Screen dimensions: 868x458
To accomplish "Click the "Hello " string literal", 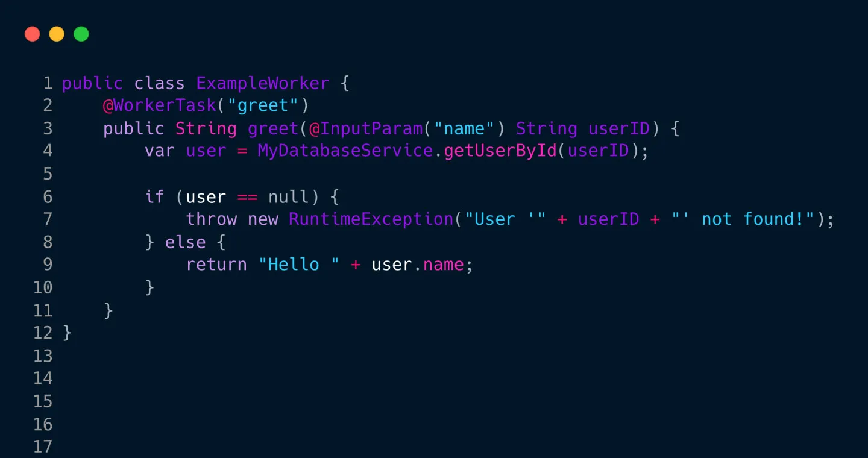I will (x=299, y=265).
